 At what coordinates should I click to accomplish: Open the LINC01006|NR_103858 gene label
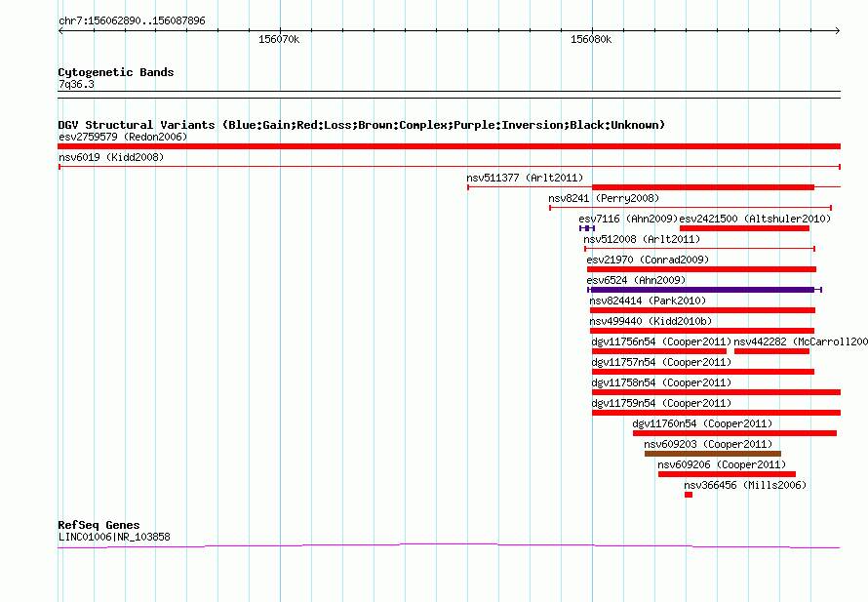point(114,537)
